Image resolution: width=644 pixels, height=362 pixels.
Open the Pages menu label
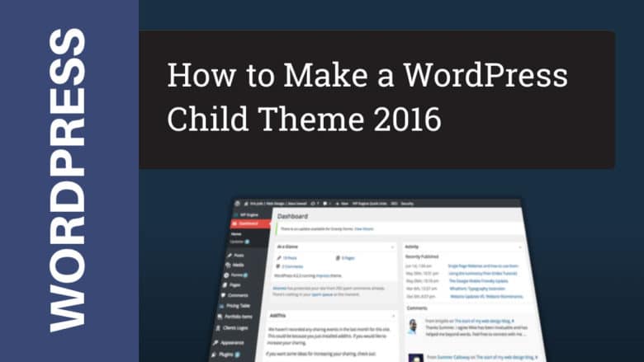coord(235,285)
